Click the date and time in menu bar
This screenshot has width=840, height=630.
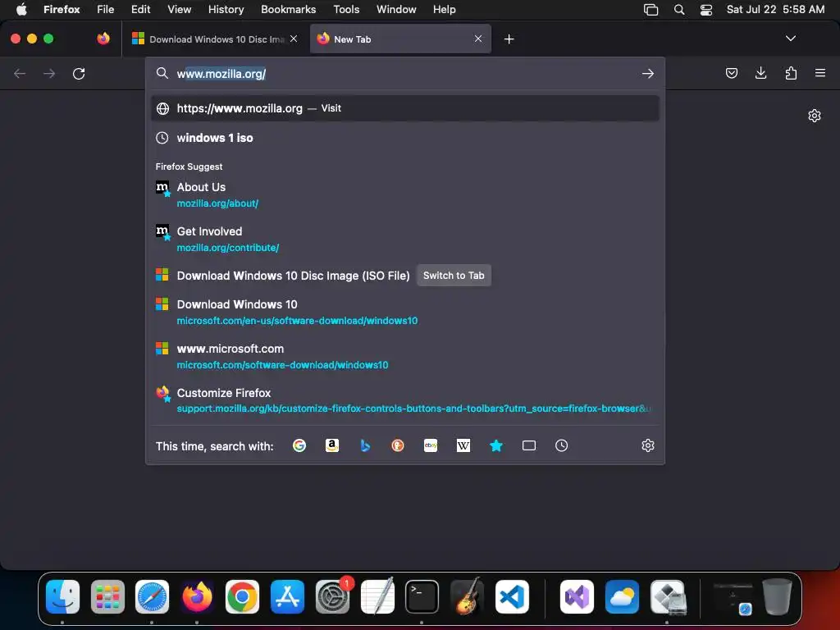(x=775, y=10)
